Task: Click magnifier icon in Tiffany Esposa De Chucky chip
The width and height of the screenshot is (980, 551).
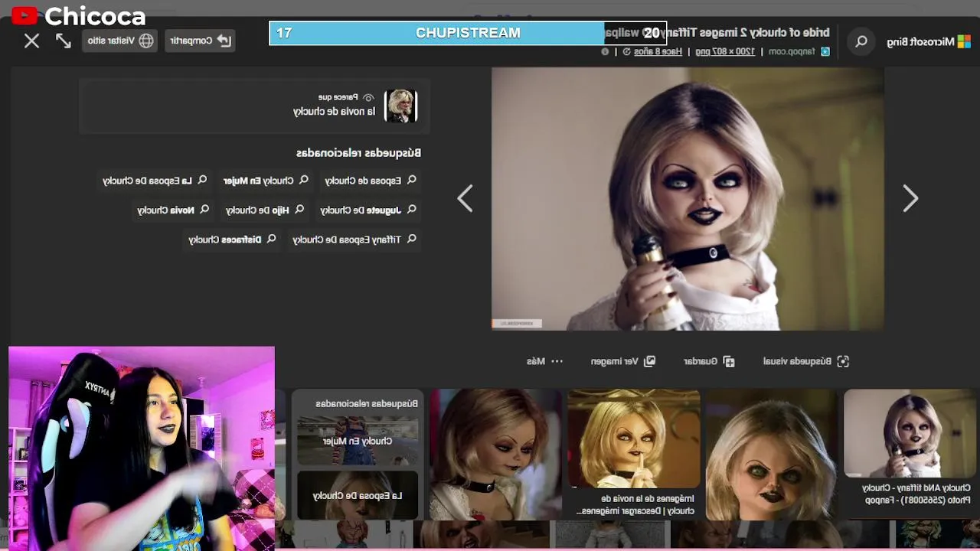Action: pos(411,239)
